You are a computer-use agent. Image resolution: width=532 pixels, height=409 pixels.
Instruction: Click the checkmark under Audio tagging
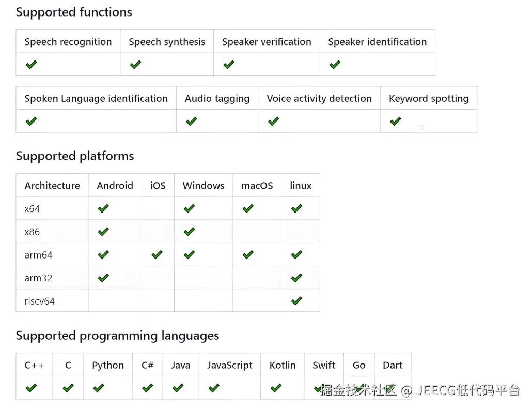pyautogui.click(x=191, y=122)
